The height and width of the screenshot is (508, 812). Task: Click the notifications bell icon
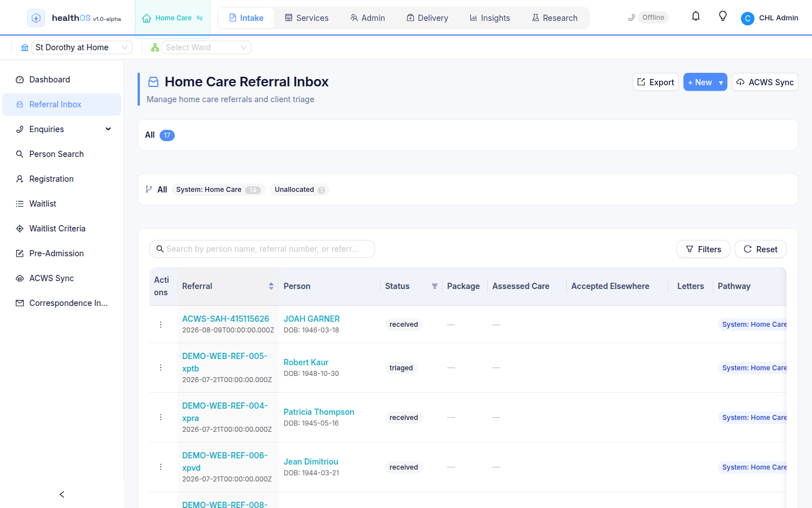click(696, 16)
